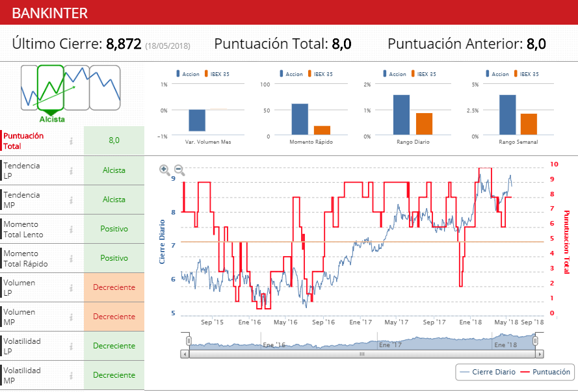Click the Puntuación Anterior heading

[x=455, y=44]
